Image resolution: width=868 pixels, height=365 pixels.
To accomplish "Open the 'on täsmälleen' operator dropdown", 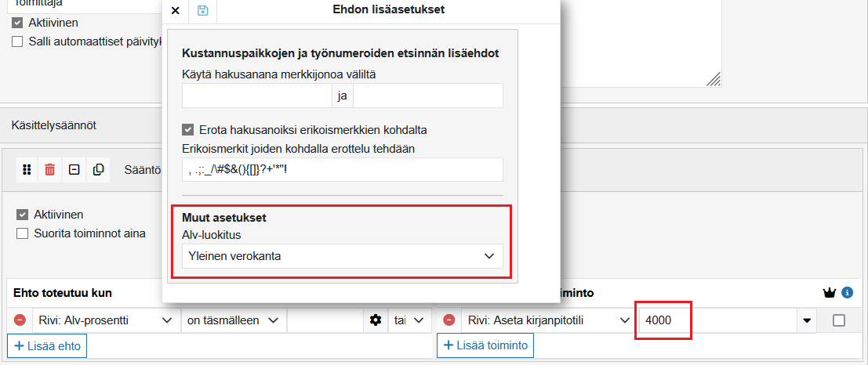I will tap(233, 320).
